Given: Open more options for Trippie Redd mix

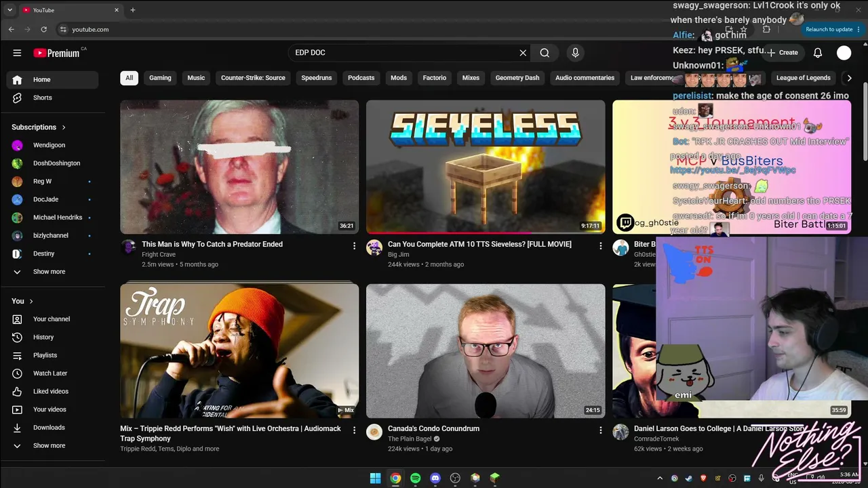Looking at the screenshot, I should pyautogui.click(x=354, y=430).
